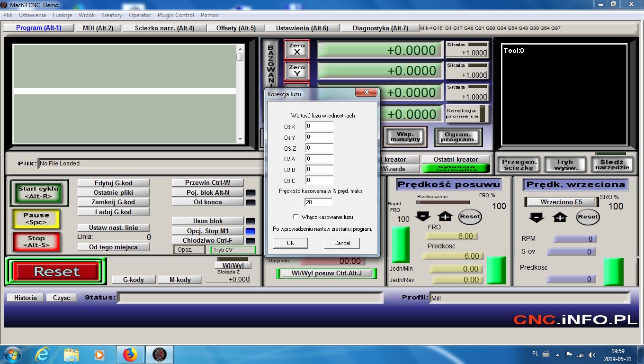Switch to the MDI (Alt-2) tab
The image size is (644, 364).
pyautogui.click(x=98, y=28)
